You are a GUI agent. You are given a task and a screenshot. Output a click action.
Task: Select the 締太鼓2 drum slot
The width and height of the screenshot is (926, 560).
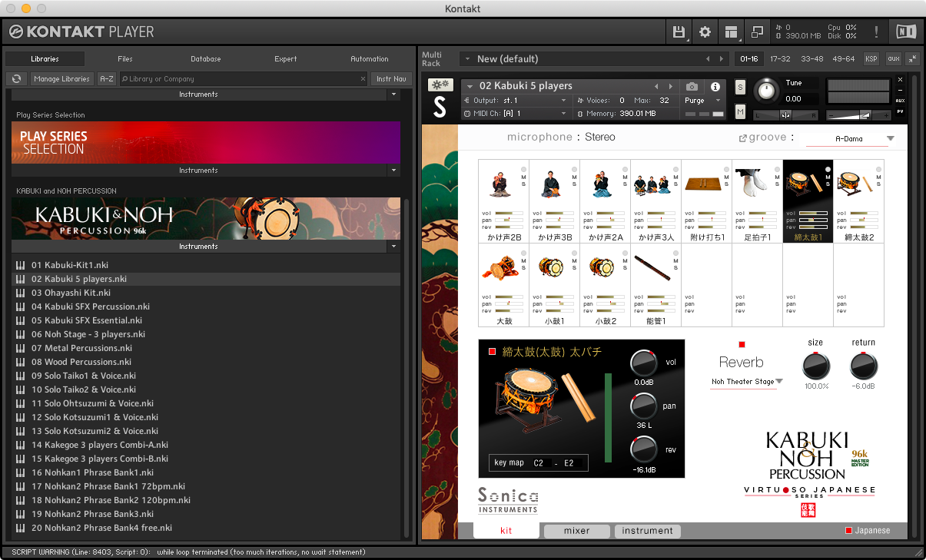point(858,201)
